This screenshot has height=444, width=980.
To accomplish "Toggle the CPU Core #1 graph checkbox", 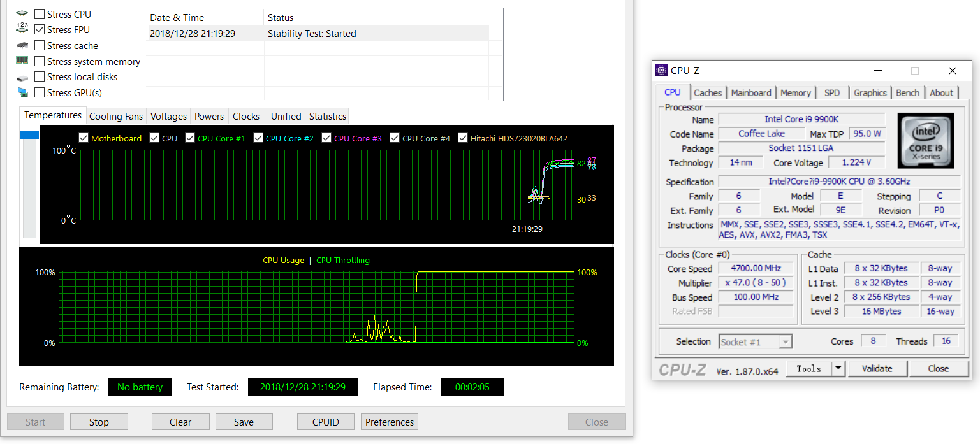I will point(189,138).
